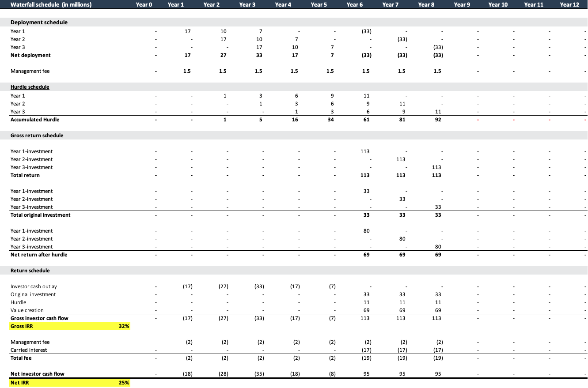Click Net deployment (33) in Year 6
Image resolution: width=588 pixels, height=388 pixels.
click(x=366, y=55)
